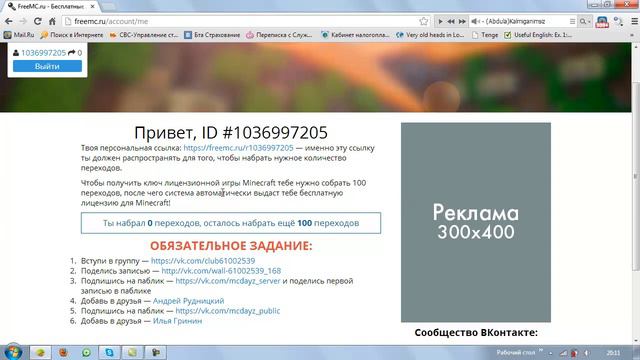This screenshot has width=640, height=360.
Task: Open the last app button on the taskbar
Action: click(156, 352)
